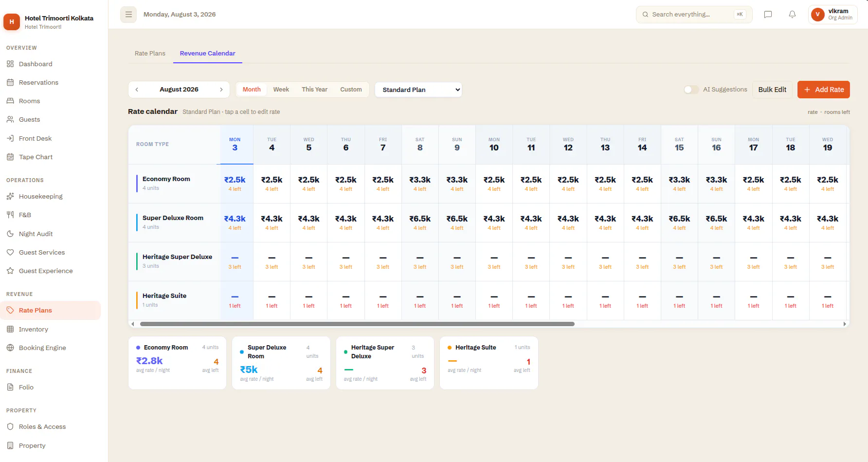Select the Month view option

pyautogui.click(x=252, y=90)
